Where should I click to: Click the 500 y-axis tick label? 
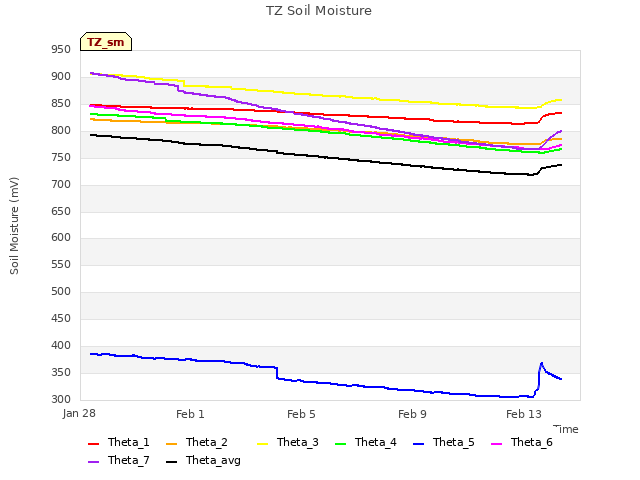(61, 291)
